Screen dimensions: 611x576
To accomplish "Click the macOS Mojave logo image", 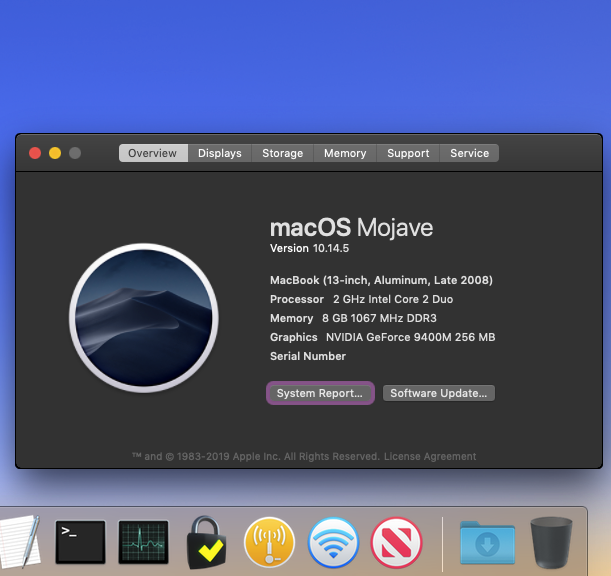I will [144, 318].
